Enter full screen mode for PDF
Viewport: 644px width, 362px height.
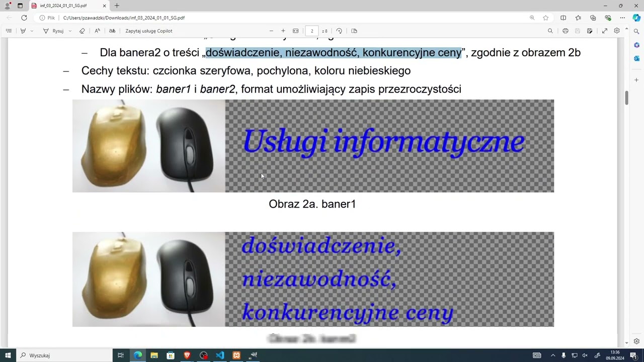coord(605,31)
